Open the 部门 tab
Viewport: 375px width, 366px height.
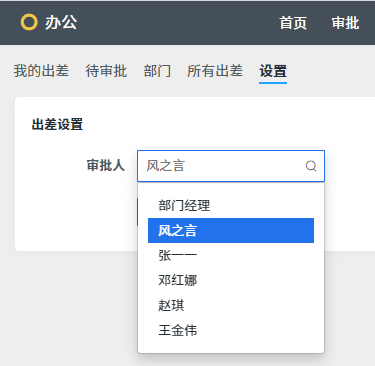pyautogui.click(x=157, y=71)
